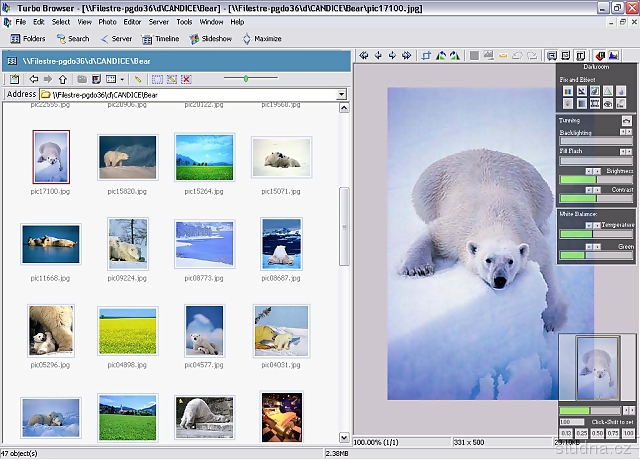
Task: Click the Slideshow toolbar icon
Action: pyautogui.click(x=210, y=39)
